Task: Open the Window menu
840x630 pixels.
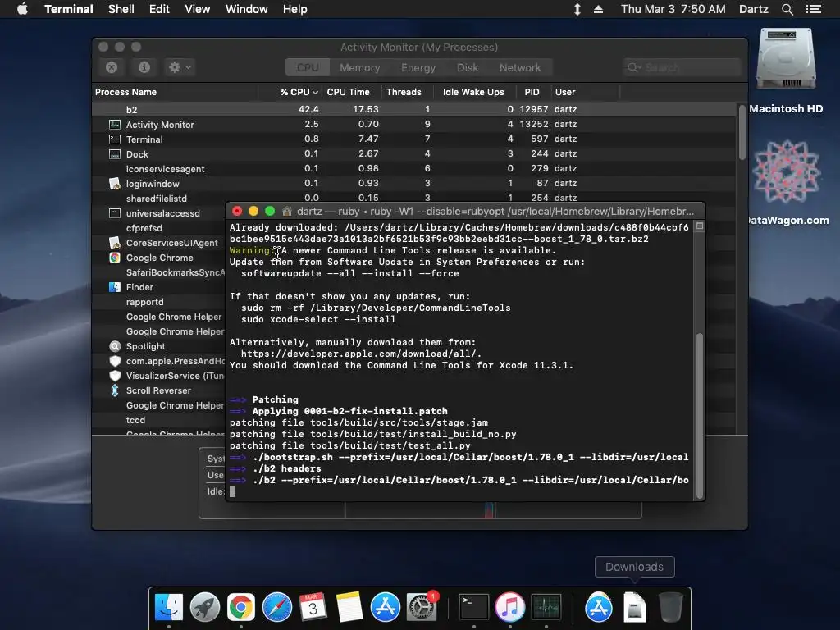Action: coord(246,9)
